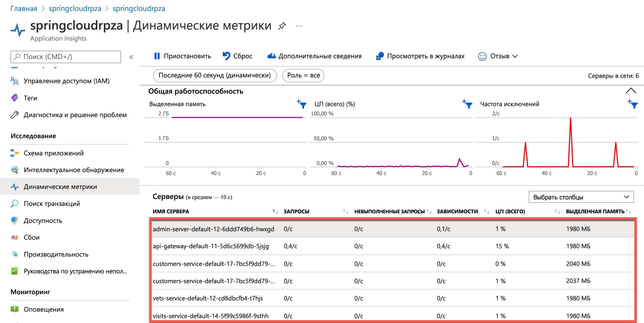Image resolution: width=644 pixels, height=323 pixels.
Task: Click the smiley face Отзыв icon
Action: [x=482, y=56]
